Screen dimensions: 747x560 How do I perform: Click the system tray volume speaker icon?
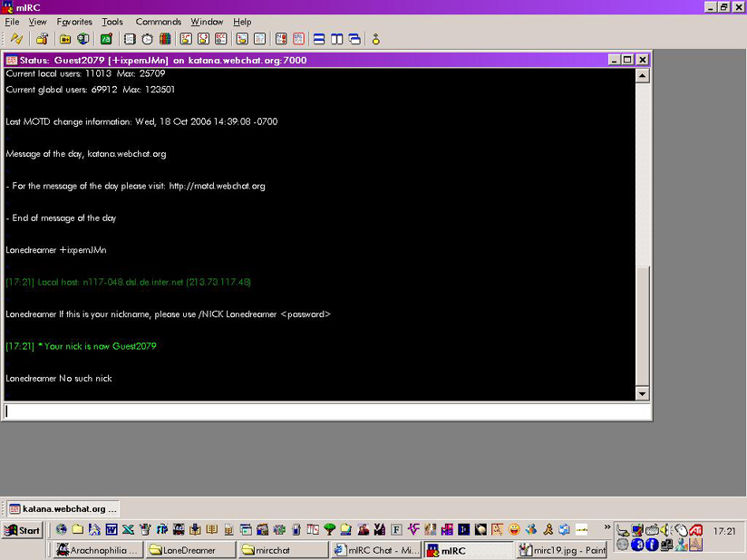666,529
